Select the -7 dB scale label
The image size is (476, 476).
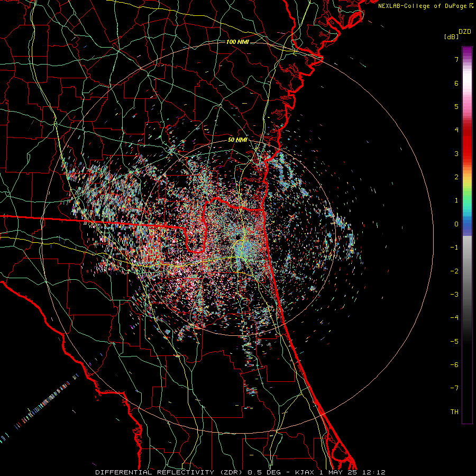tap(454, 388)
